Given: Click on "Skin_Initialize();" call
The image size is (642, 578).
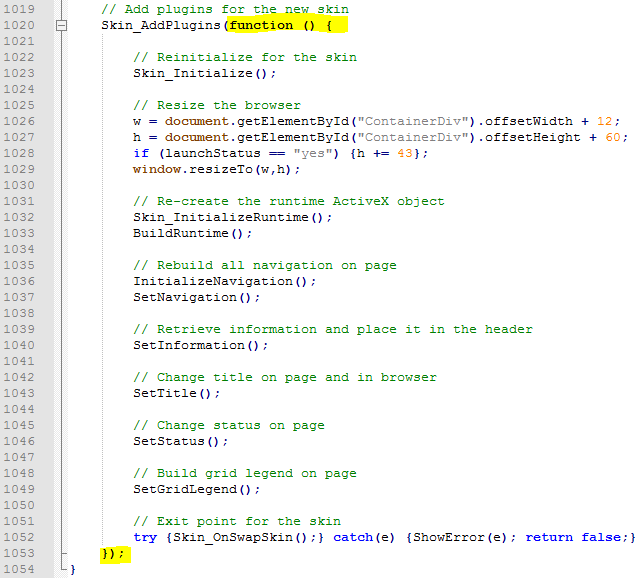Looking at the screenshot, I should click(x=205, y=73).
